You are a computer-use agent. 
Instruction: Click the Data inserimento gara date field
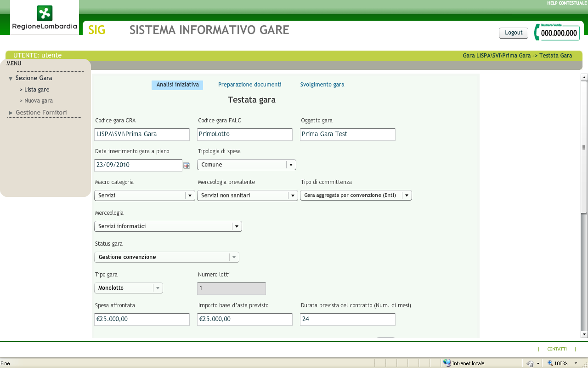pyautogui.click(x=138, y=165)
